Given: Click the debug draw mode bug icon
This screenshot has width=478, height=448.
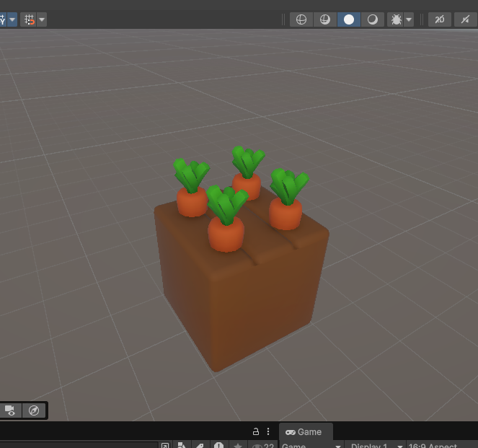Looking at the screenshot, I should 396,19.
